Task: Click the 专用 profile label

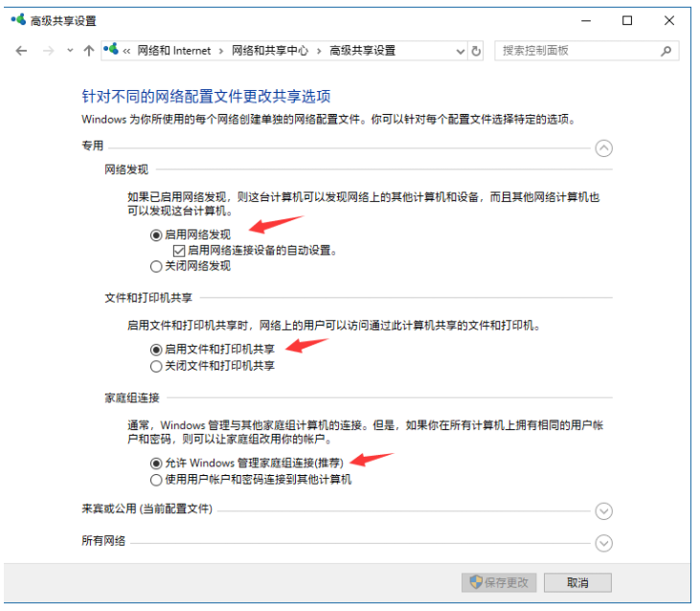Action: (93, 146)
